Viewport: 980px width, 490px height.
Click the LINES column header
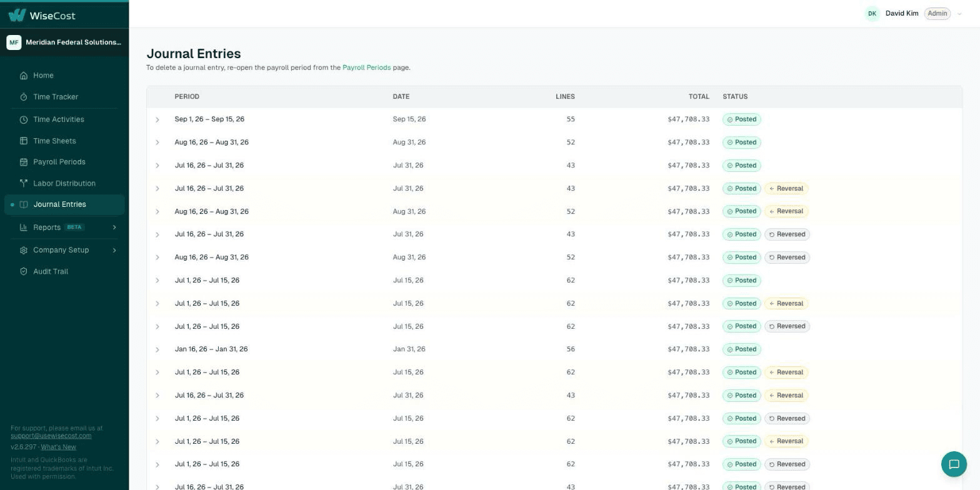coord(565,97)
